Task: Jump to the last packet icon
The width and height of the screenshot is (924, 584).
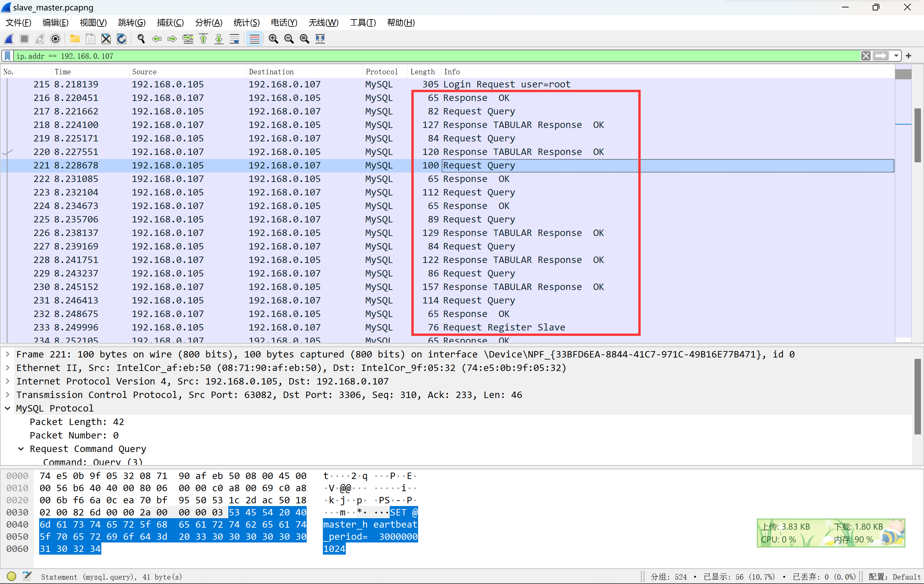Action: coord(219,39)
